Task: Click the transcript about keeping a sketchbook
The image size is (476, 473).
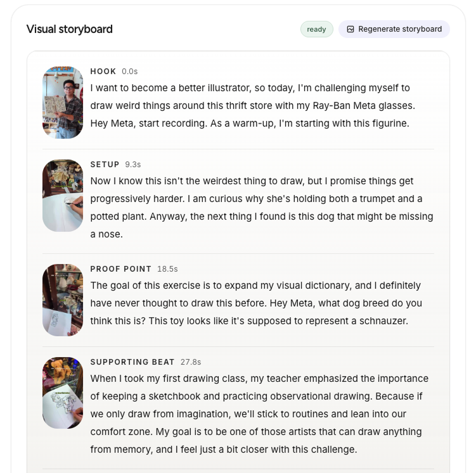Action: click(260, 414)
